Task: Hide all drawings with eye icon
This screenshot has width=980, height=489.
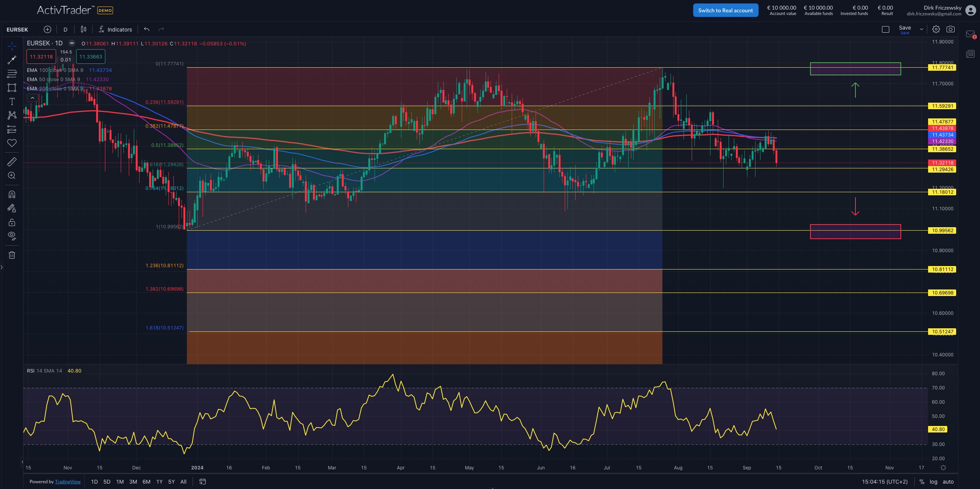Action: [x=12, y=236]
